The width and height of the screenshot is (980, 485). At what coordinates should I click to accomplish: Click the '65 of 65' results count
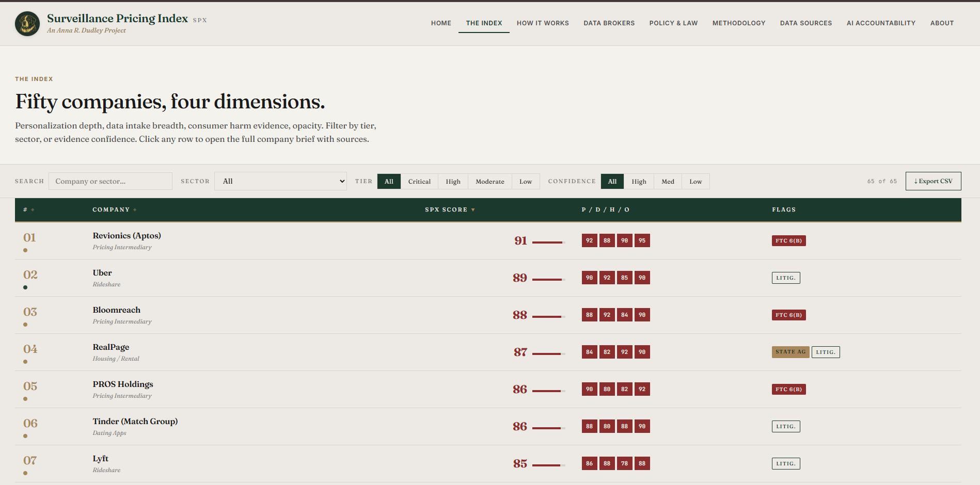click(x=882, y=181)
